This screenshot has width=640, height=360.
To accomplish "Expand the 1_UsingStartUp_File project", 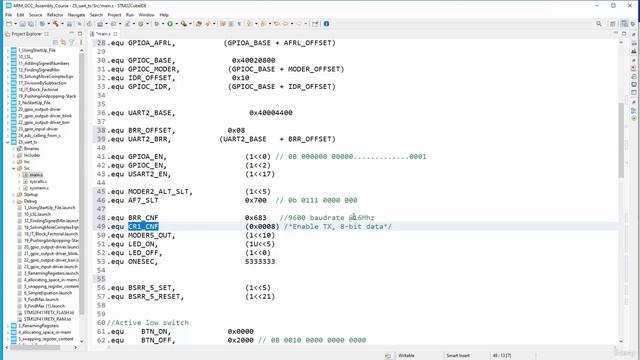I will 8,50.
